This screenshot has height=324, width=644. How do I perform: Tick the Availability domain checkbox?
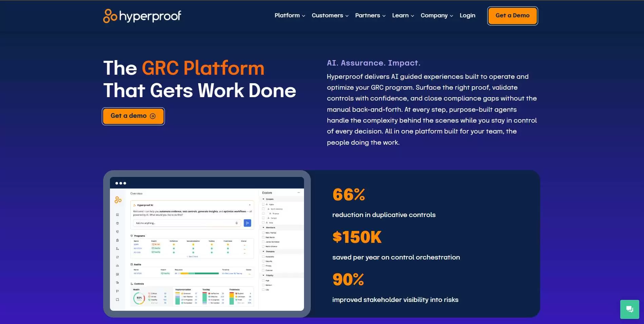(263, 256)
